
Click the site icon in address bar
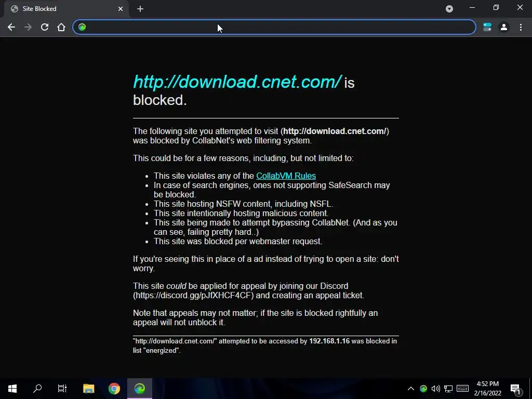[82, 27]
